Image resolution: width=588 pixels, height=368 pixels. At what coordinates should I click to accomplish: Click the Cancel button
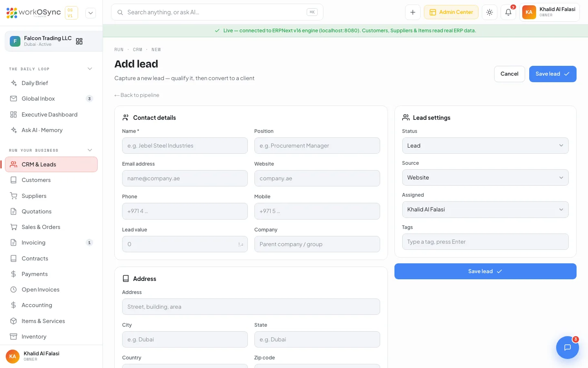[509, 74]
